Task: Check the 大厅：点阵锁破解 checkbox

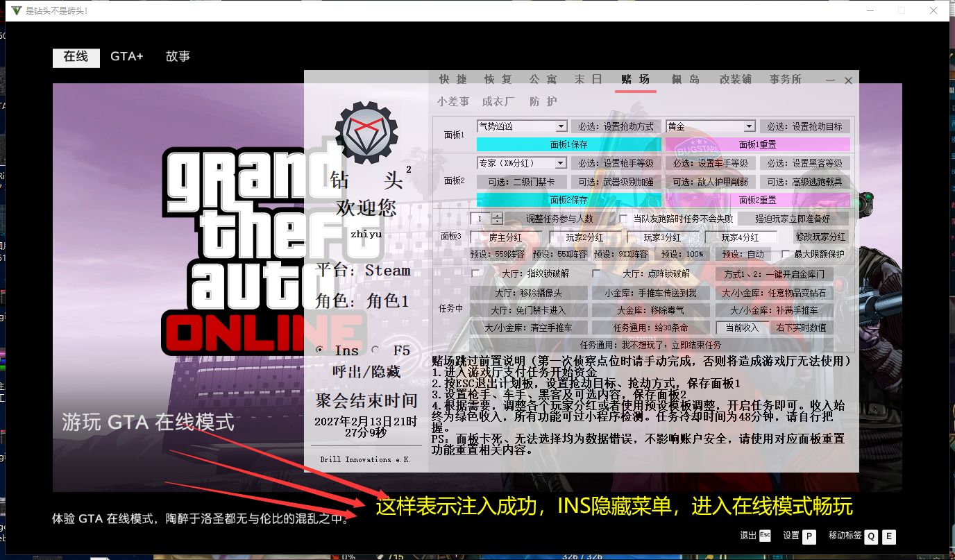Action: pyautogui.click(x=596, y=273)
